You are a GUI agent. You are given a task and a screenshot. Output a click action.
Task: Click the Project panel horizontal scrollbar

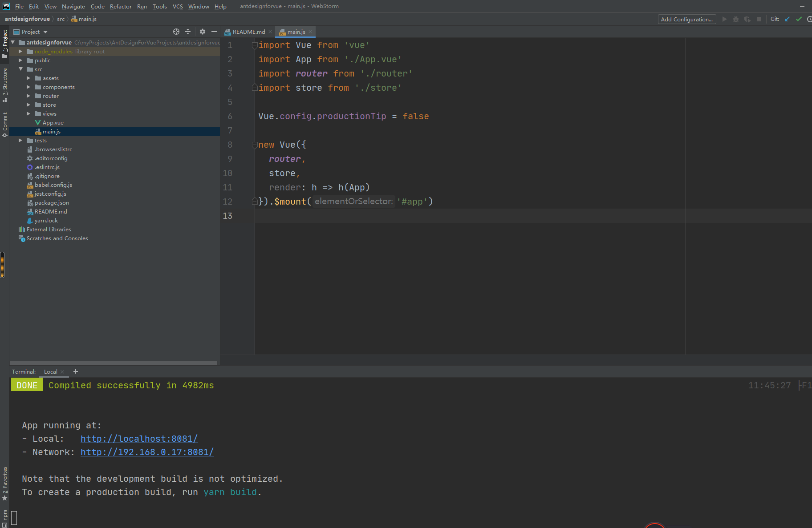[x=114, y=363]
